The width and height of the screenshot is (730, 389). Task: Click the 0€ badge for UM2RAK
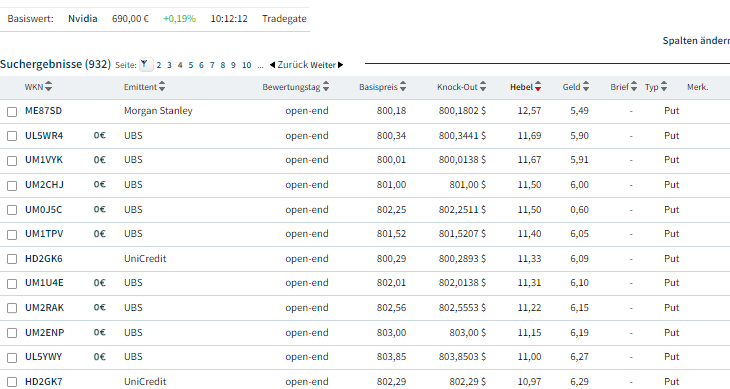tap(100, 308)
